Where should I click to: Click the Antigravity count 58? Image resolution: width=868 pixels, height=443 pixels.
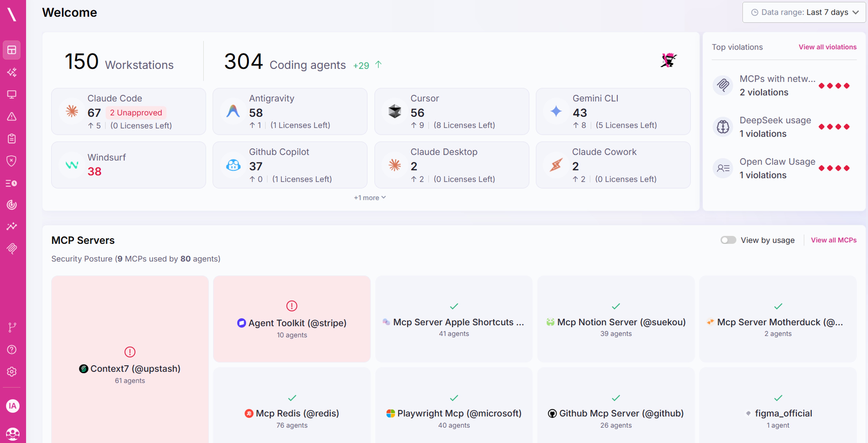coord(256,113)
